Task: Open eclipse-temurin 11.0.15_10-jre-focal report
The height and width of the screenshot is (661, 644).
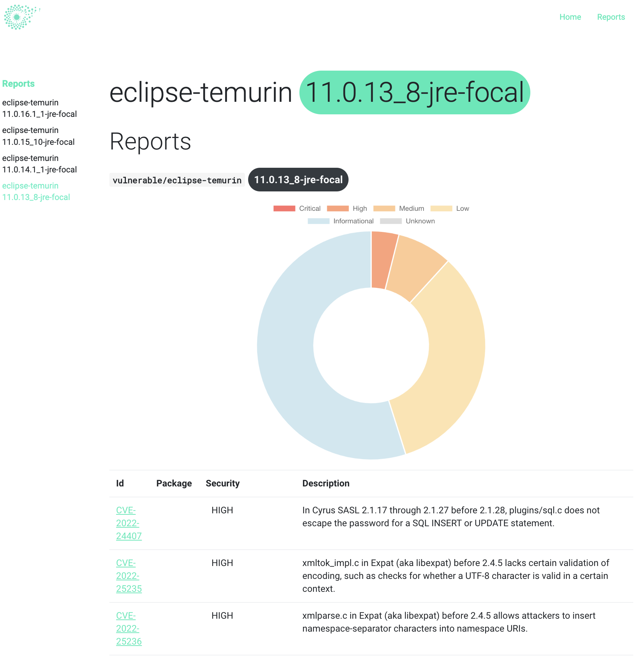Action: coord(38,136)
